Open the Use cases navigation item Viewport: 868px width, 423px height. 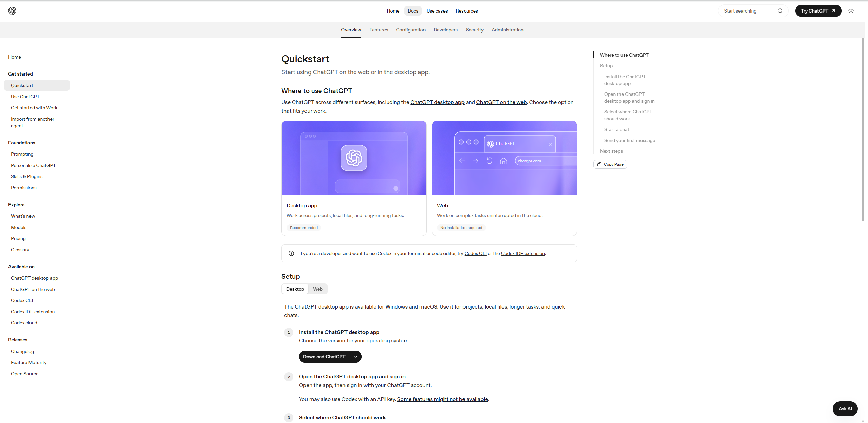click(437, 11)
